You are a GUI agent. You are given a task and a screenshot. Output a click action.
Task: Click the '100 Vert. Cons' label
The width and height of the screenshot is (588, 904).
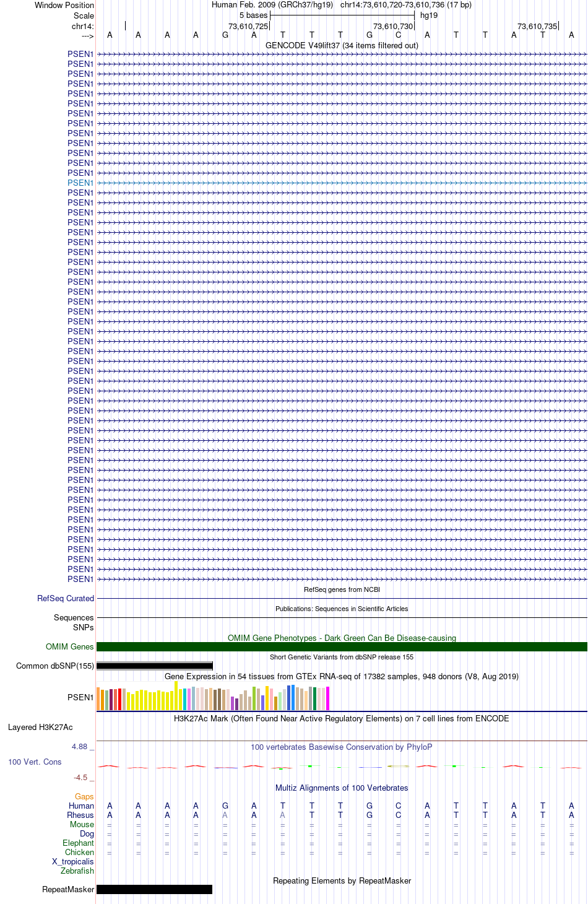[35, 762]
